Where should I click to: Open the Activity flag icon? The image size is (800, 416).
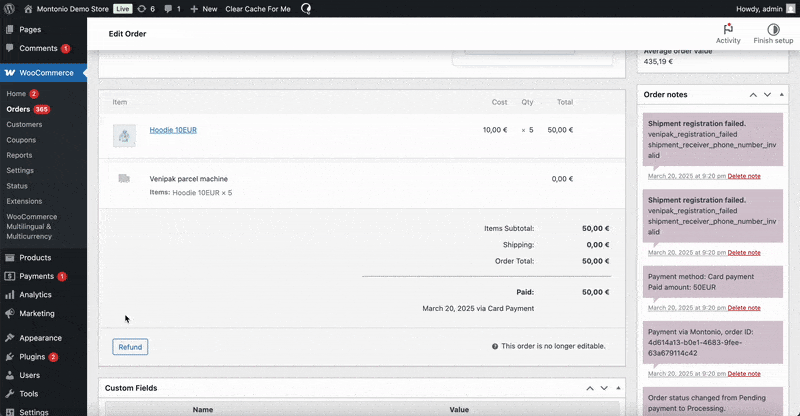728,29
